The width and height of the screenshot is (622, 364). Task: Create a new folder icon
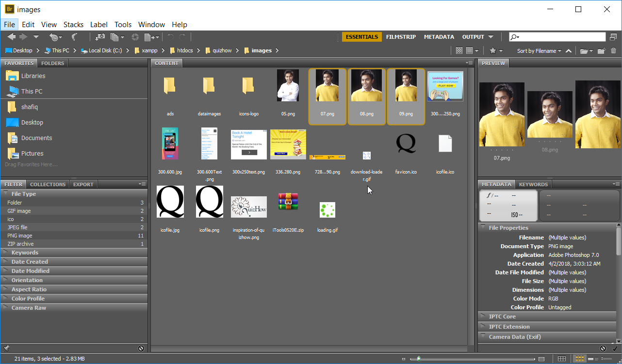tap(602, 50)
